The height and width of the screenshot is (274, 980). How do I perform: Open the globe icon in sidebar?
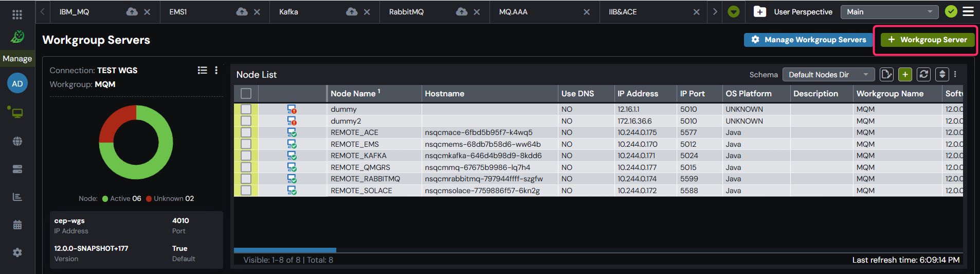click(17, 141)
